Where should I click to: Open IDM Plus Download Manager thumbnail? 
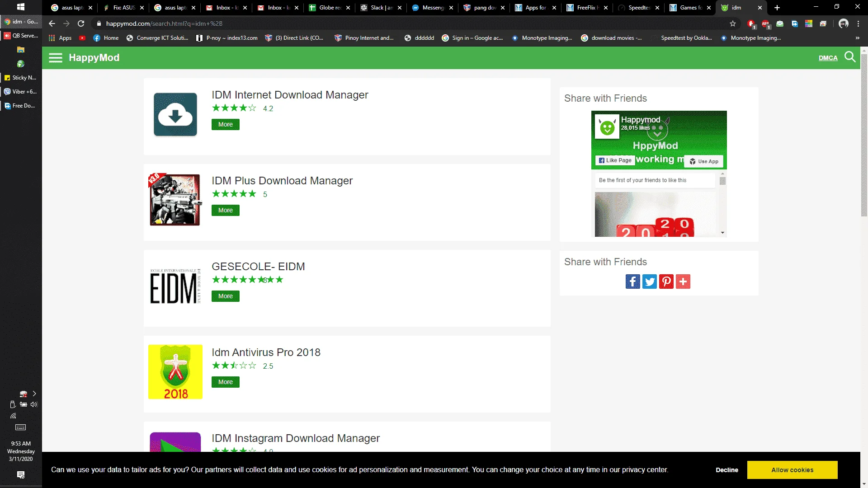(175, 199)
